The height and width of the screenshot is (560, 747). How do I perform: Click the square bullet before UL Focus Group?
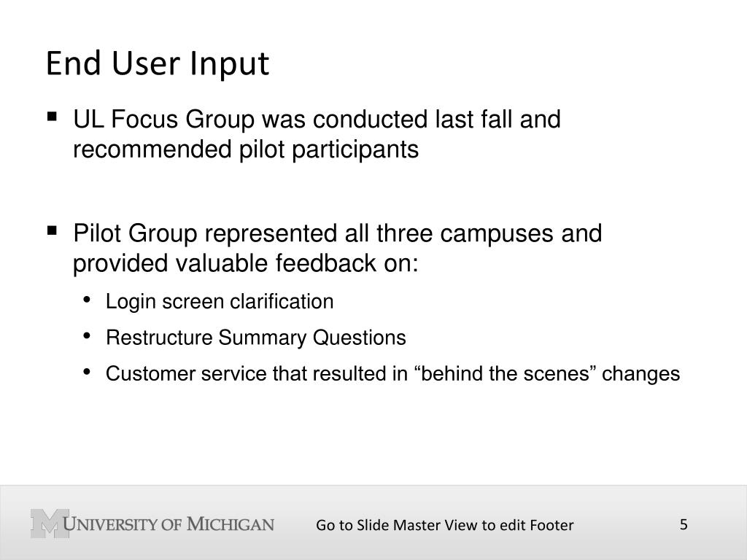pos(52,117)
